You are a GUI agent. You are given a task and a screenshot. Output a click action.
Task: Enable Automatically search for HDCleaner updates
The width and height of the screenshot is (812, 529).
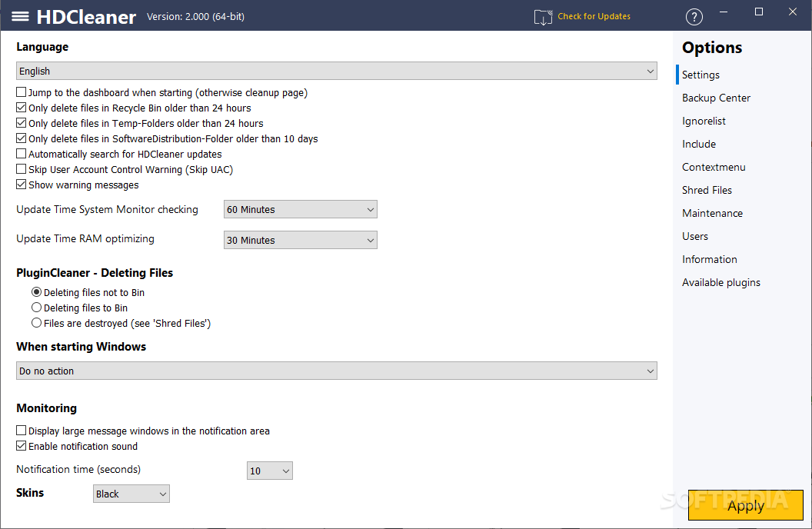[x=22, y=154]
